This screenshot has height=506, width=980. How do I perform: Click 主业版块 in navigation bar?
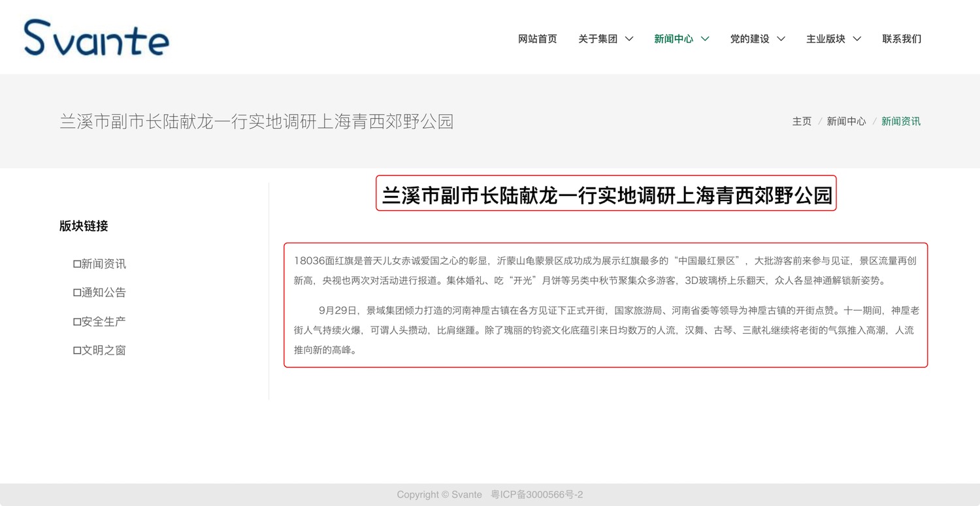825,39
